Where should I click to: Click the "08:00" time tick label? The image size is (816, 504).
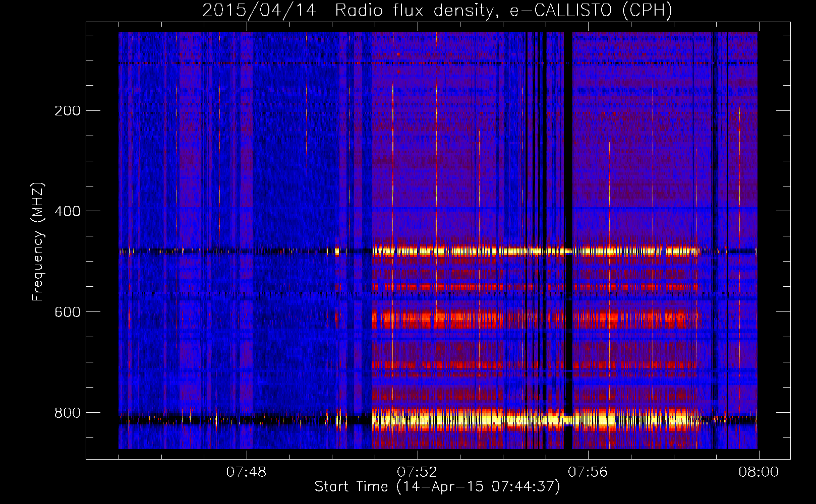pyautogui.click(x=759, y=472)
